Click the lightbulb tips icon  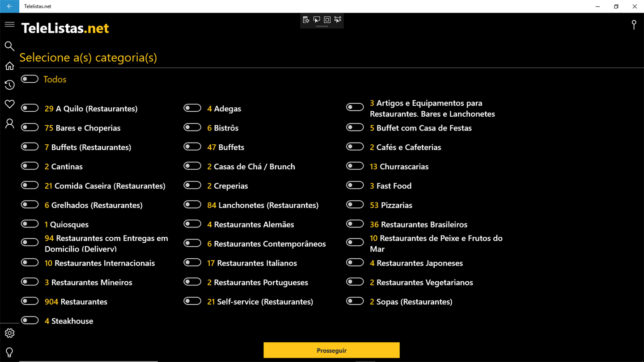pos(9,352)
